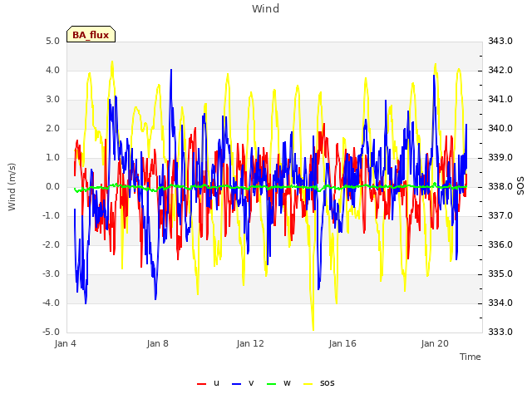Click the 0.0 left axis value
Image resolution: width=532 pixels, height=399 pixels.
click(x=52, y=186)
